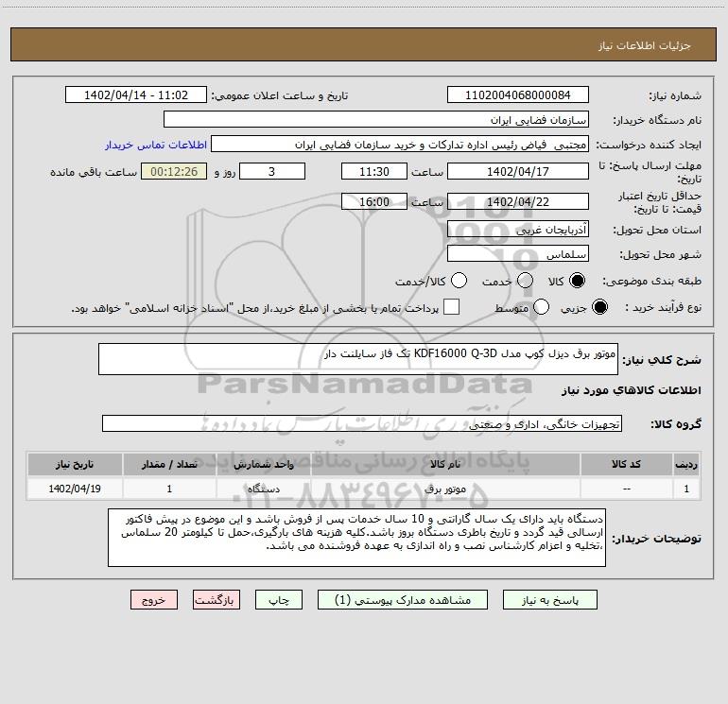Click the announcement date field 1402/04/14 - 11:02

pos(136,95)
